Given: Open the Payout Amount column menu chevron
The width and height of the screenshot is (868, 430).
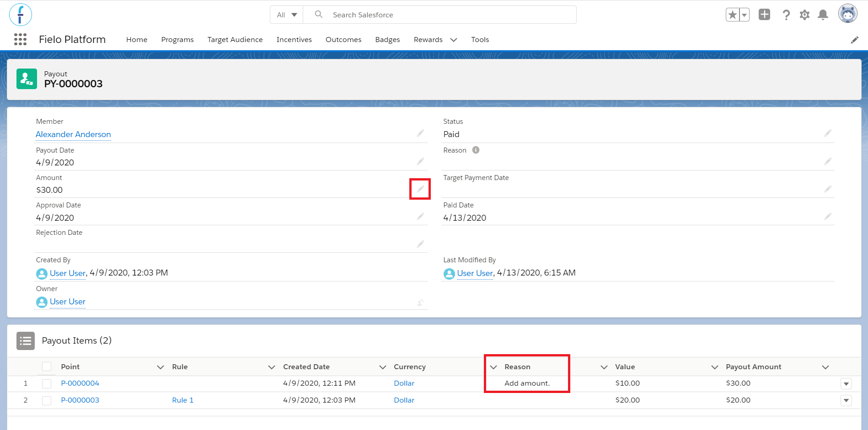Looking at the screenshot, I should point(825,367).
